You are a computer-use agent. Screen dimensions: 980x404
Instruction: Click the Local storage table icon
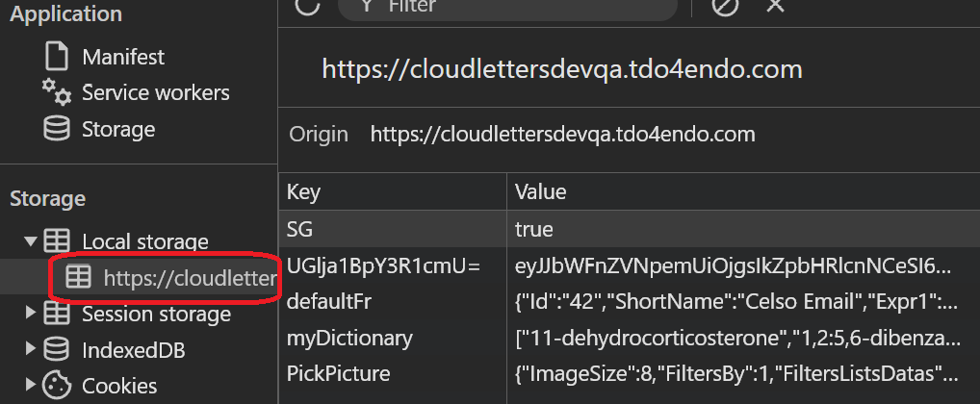click(x=58, y=240)
